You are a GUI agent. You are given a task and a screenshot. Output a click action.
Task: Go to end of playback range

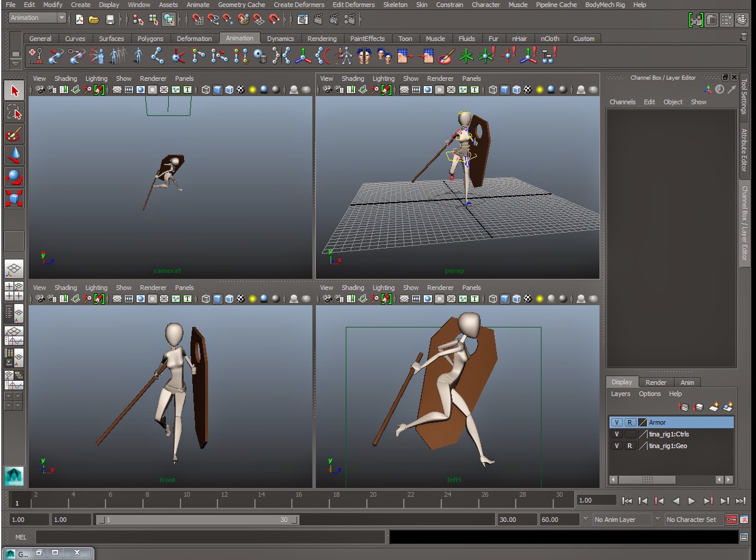[741, 501]
